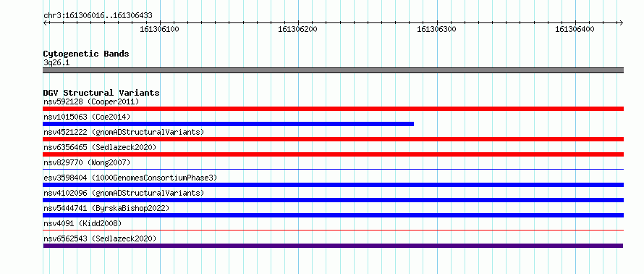Click the nsv4102096 (gnomADStructuralVariants) label
Viewport: 644px width, 274px height.
click(x=124, y=193)
